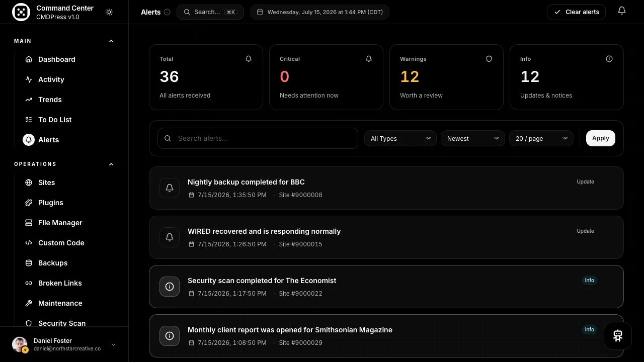Viewport: 644px width, 362px height.
Task: Click the Plugins puzzle icon
Action: point(29,203)
